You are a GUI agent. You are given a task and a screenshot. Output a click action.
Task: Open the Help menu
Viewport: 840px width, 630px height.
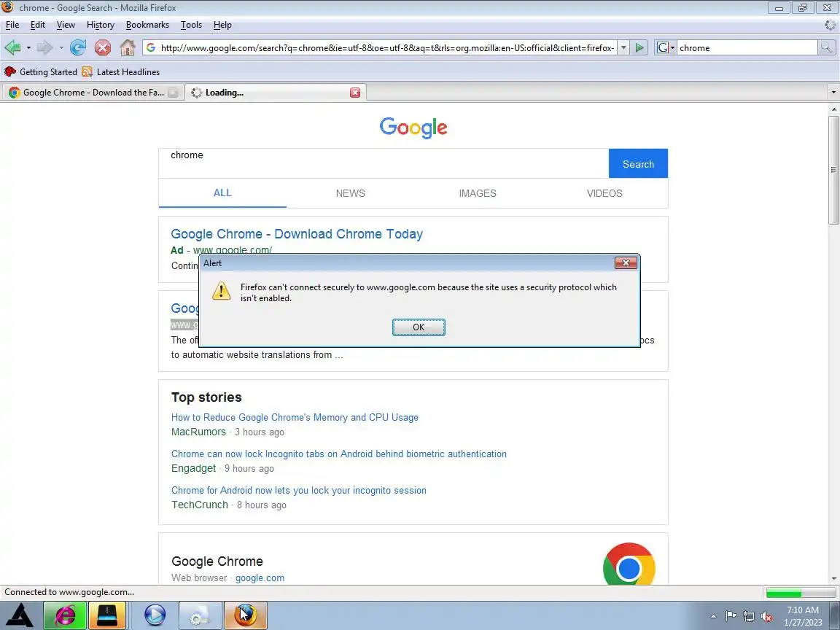coord(222,25)
